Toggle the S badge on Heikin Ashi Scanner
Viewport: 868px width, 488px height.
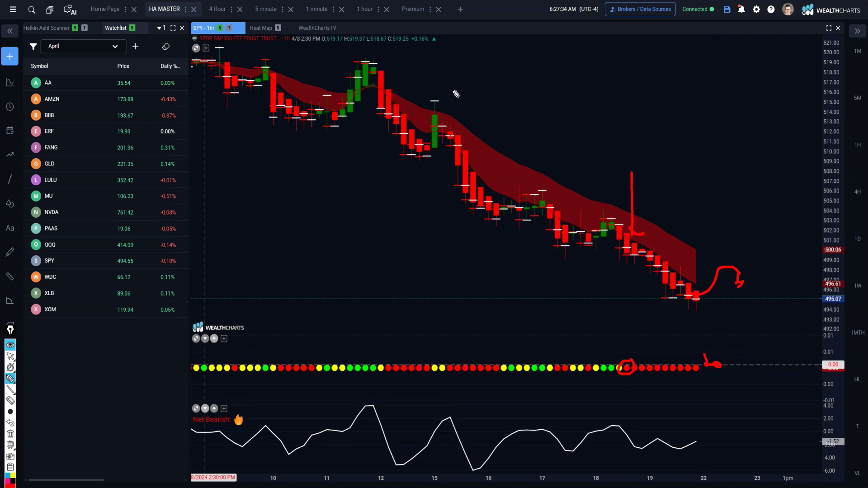point(75,28)
